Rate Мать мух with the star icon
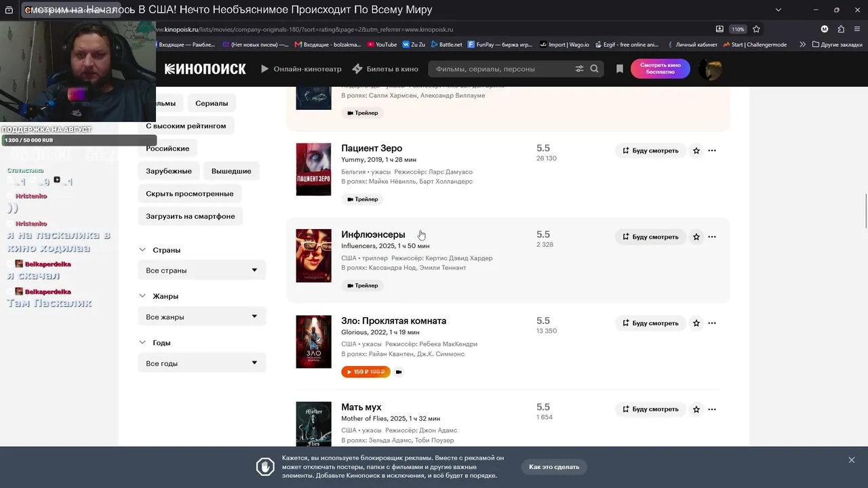This screenshot has width=868, height=488. click(x=696, y=409)
